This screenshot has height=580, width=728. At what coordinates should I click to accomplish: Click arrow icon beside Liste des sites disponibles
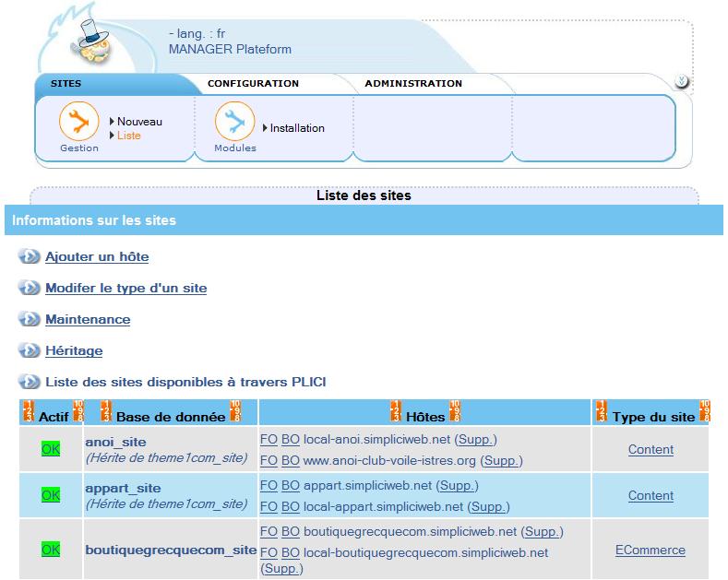[x=30, y=382]
